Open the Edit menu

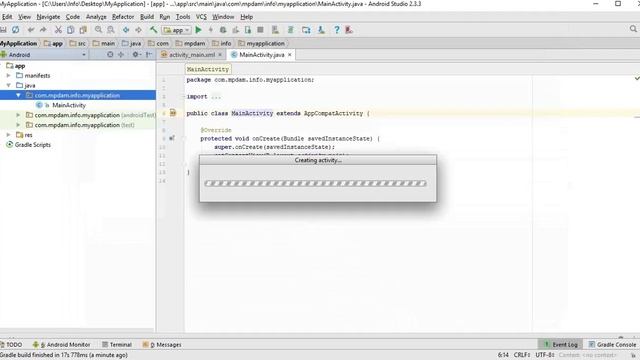click(x=7, y=17)
